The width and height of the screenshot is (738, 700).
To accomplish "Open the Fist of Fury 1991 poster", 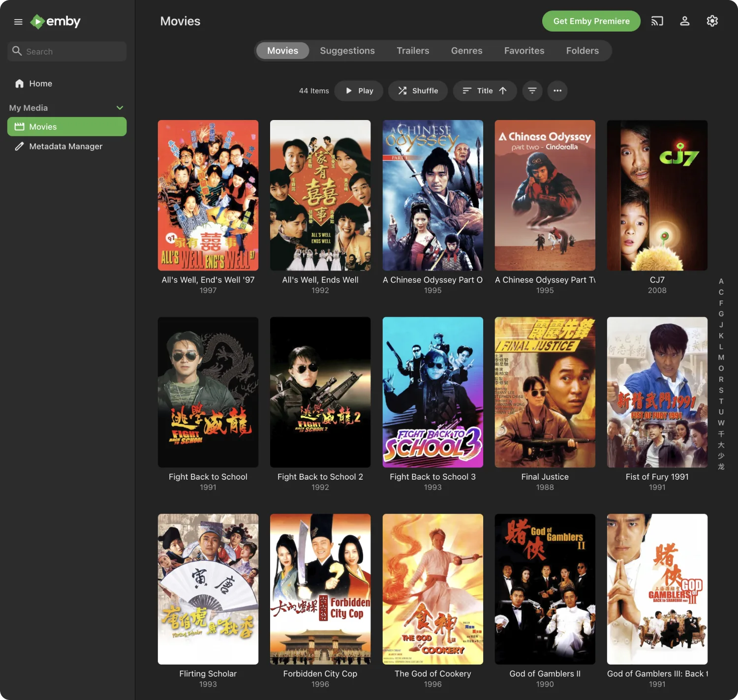I will (x=657, y=392).
